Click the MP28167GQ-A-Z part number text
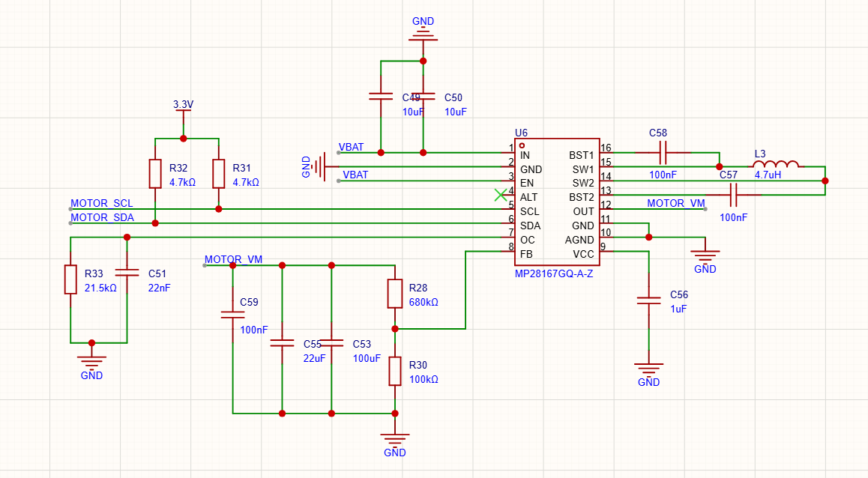The height and width of the screenshot is (478, 868). point(554,274)
